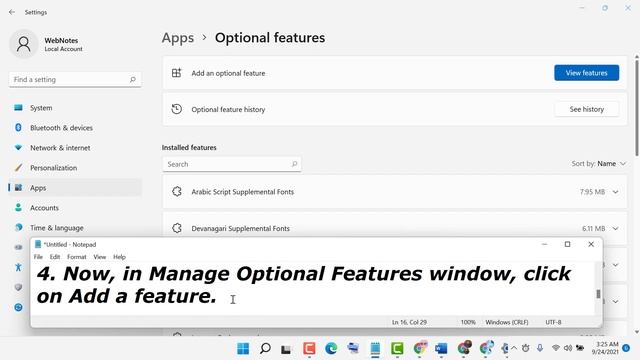The width and height of the screenshot is (640, 360).
Task: Click the 100% zoom in Notepad status bar
Action: click(468, 322)
